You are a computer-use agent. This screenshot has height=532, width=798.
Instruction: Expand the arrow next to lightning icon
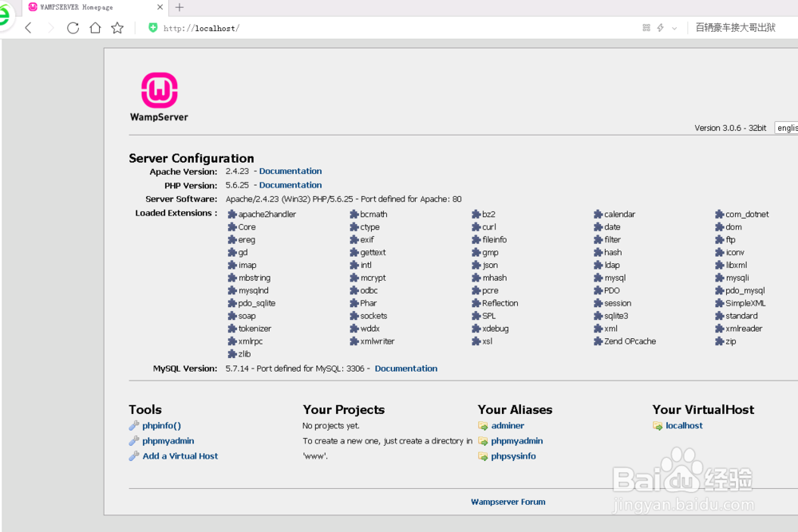674,28
